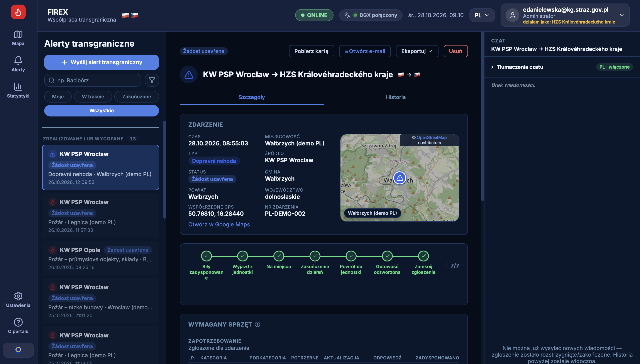Open the PL language dropdown
This screenshot has height=364, width=640.
(x=482, y=15)
